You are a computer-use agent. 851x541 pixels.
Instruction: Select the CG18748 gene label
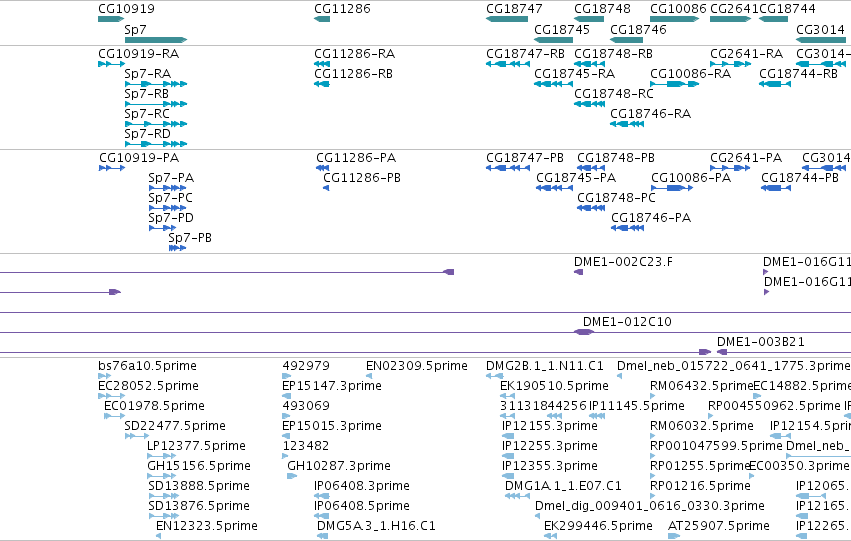(602, 9)
